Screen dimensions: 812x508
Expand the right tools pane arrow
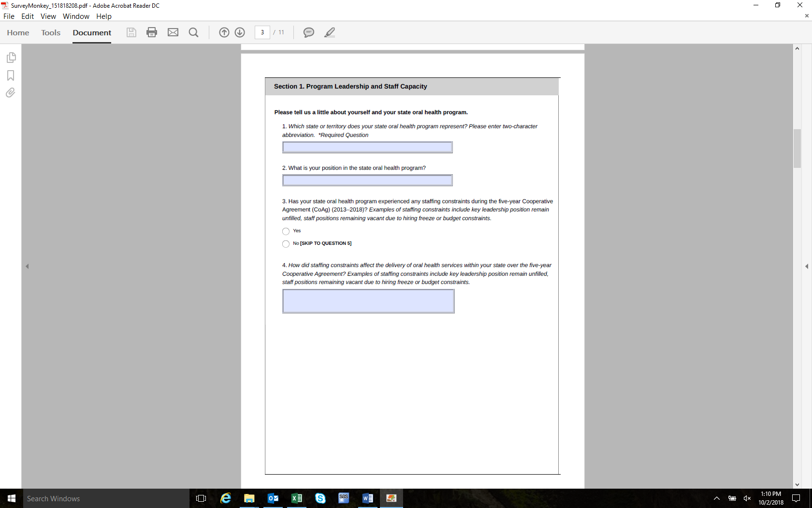[x=806, y=266]
